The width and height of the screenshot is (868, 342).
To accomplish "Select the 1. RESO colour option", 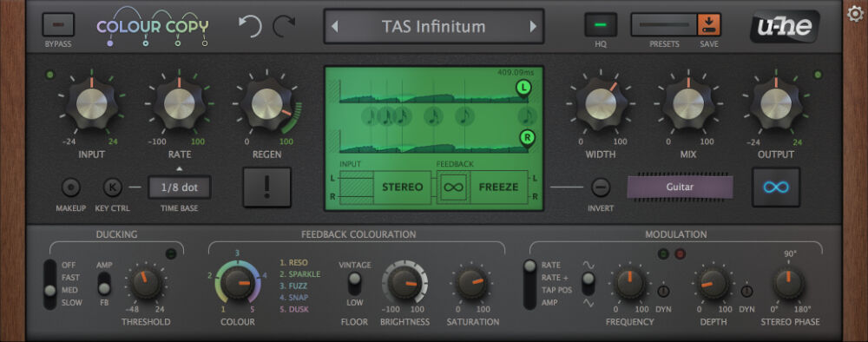I will 293,263.
